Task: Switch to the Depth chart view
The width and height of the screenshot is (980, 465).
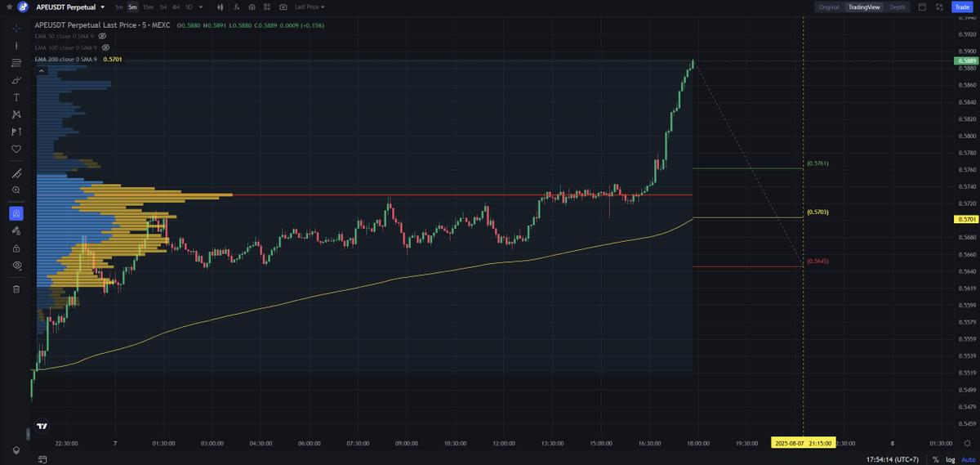Action: pos(898,7)
